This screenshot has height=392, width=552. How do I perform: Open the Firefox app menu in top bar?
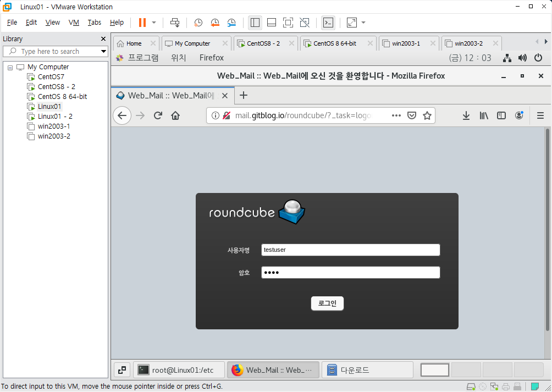point(212,58)
